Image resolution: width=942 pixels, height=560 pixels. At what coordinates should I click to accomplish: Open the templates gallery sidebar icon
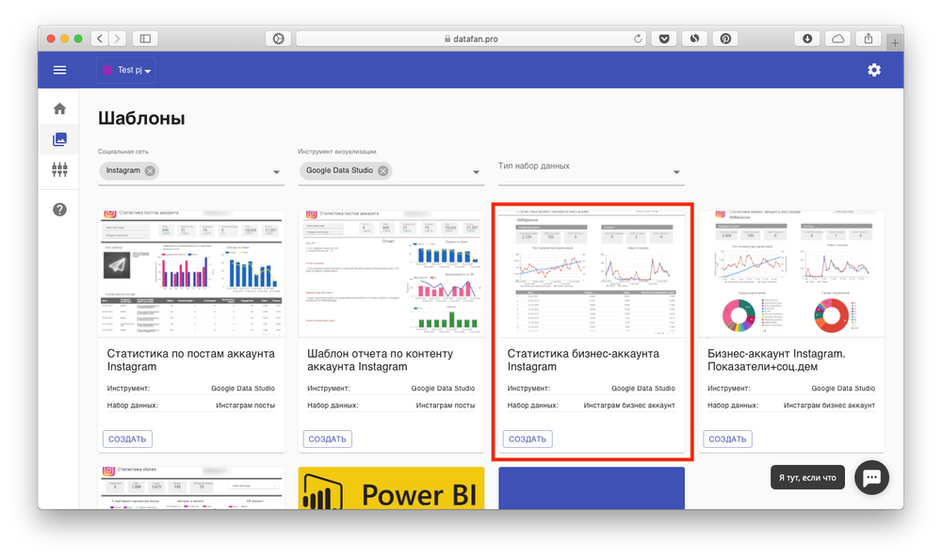(x=59, y=139)
